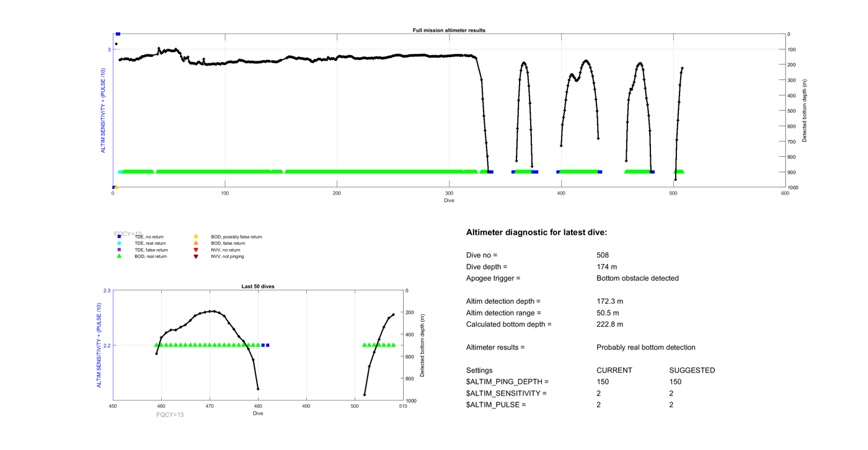
Task: Click the blue square marker at the top-left of the full mission chart
Action: (x=118, y=34)
